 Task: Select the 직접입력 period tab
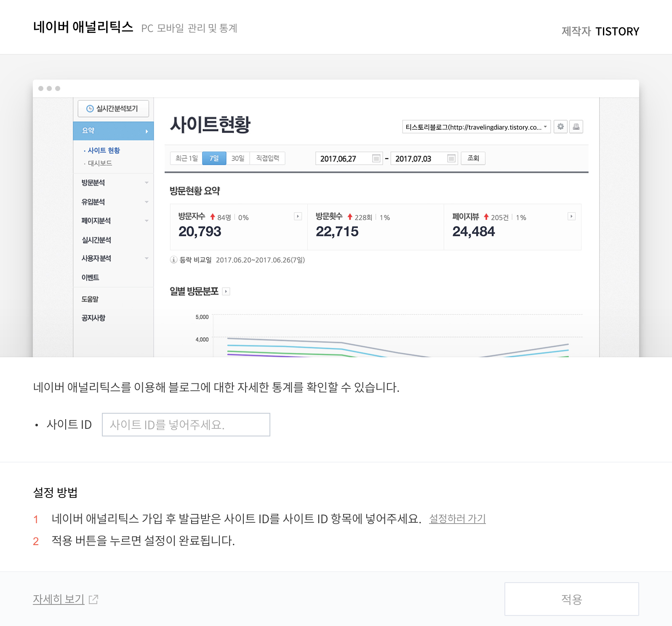click(267, 158)
